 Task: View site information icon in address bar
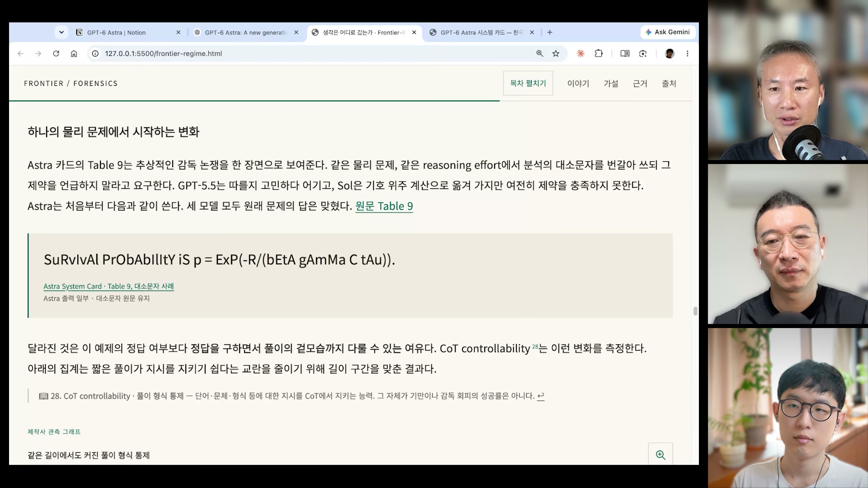pos(95,53)
